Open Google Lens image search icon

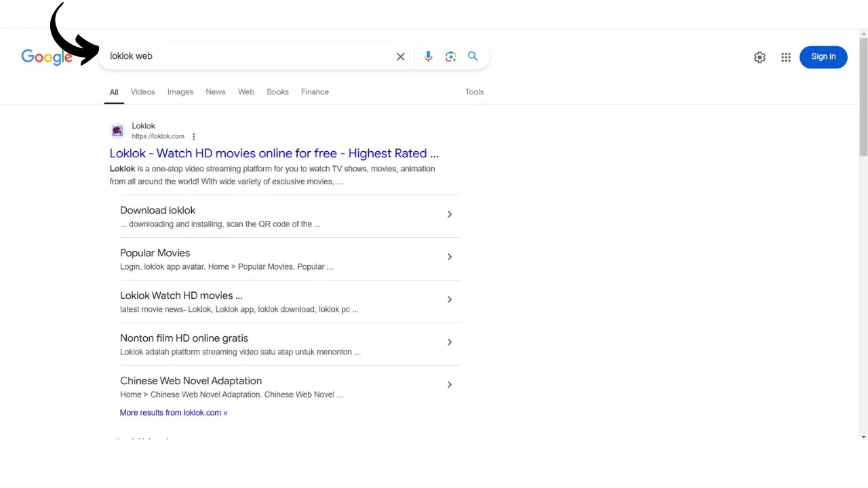pos(451,57)
